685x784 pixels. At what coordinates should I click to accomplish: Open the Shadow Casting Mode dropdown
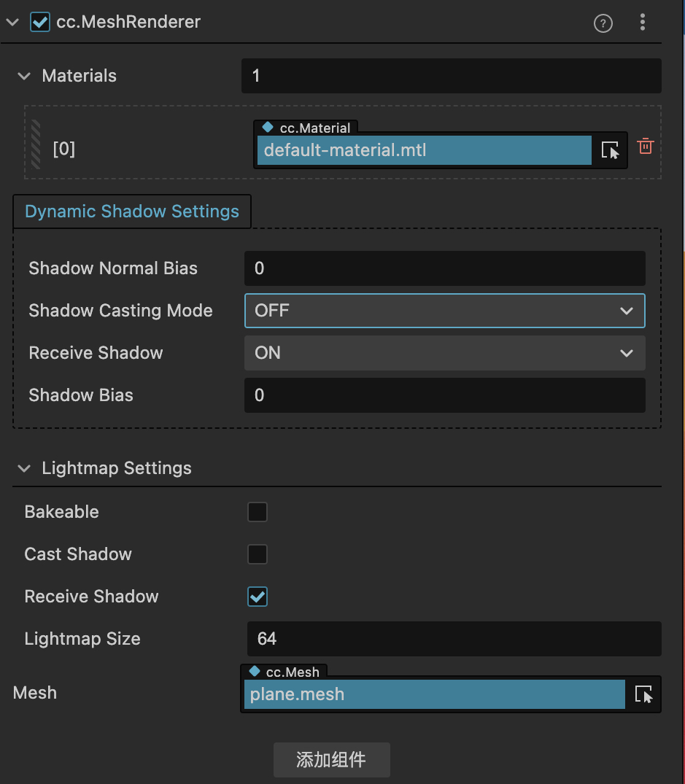pyautogui.click(x=444, y=311)
